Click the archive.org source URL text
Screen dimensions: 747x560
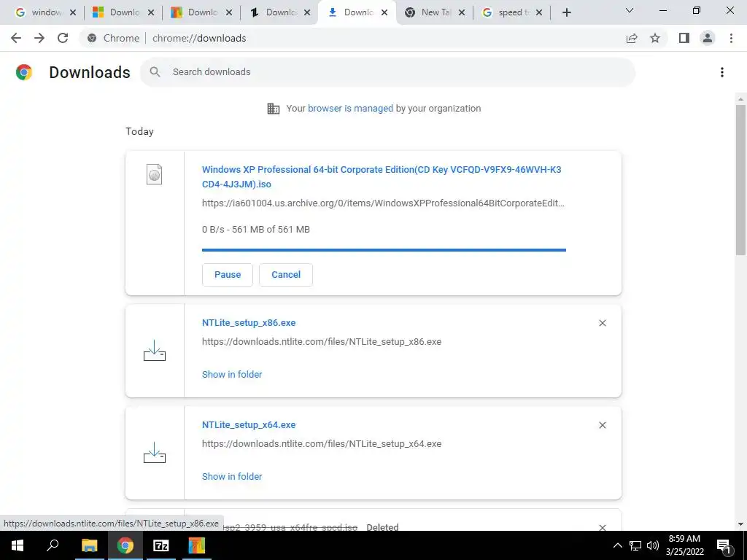pyautogui.click(x=383, y=203)
